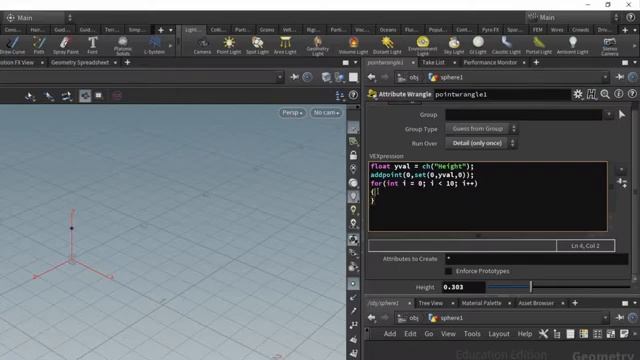
Task: Select the Draw Curve shelf tool
Action: coord(12,45)
